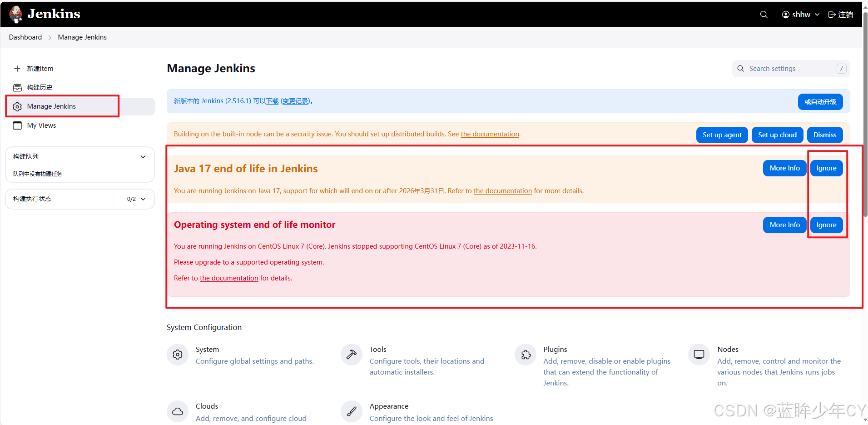
Task: Click the 下载 download link for new version
Action: (272, 101)
